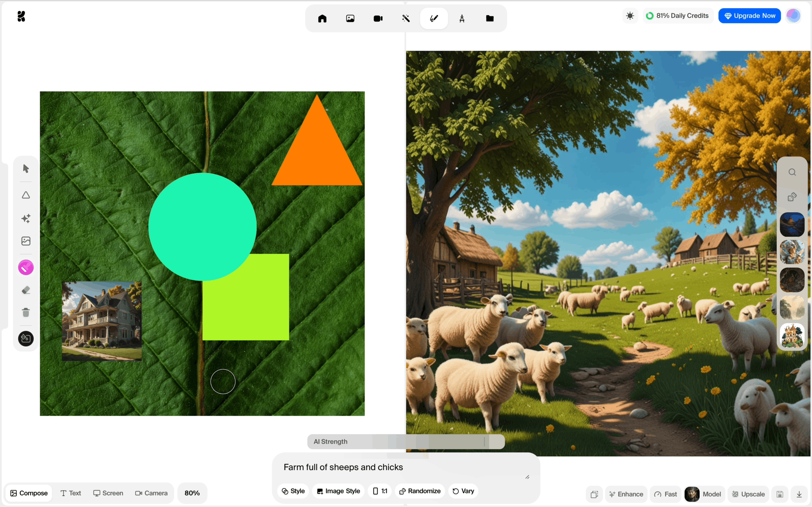Image resolution: width=812 pixels, height=507 pixels.
Task: Toggle the Enhance option
Action: pos(626,494)
